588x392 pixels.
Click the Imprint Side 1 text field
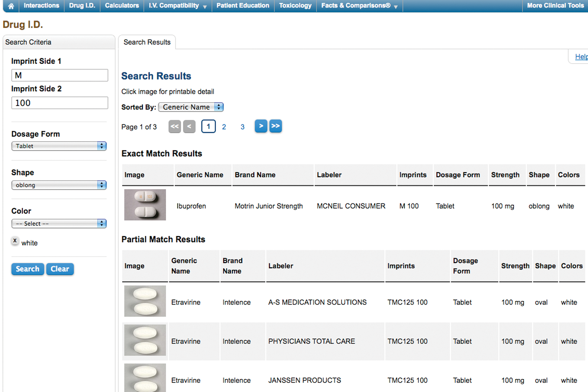pyautogui.click(x=60, y=75)
